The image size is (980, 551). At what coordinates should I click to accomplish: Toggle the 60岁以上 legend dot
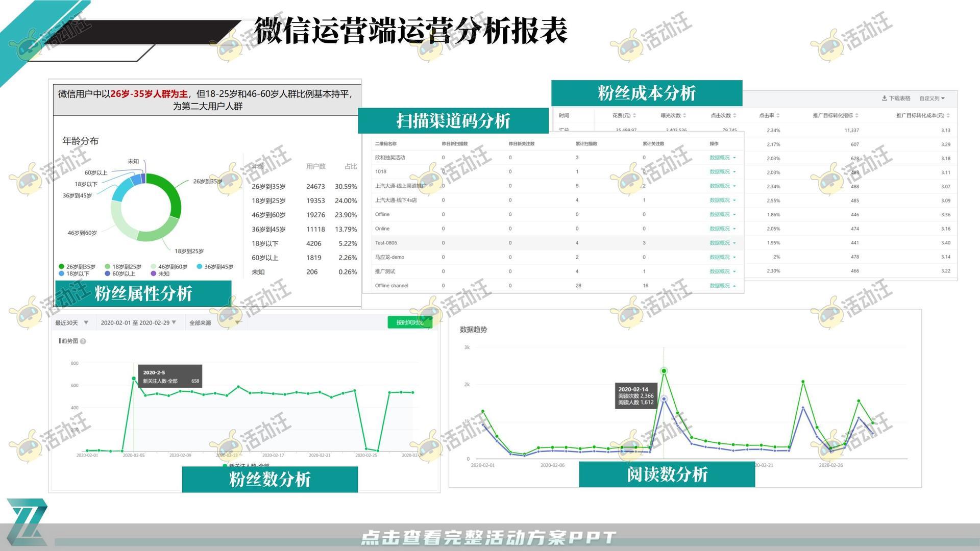coord(107,274)
